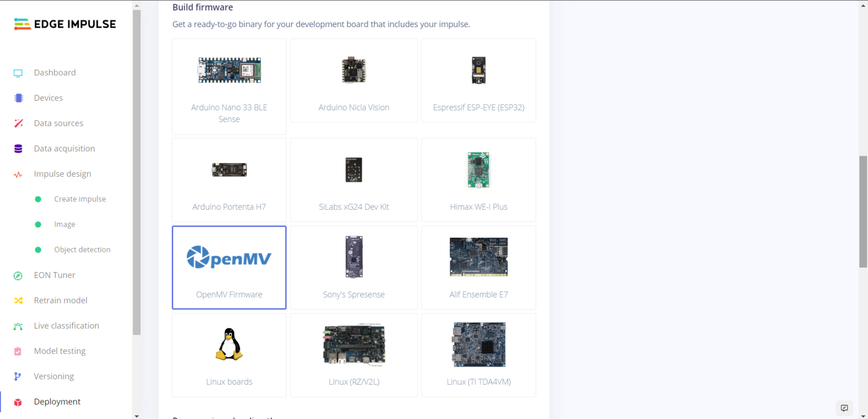Viewport: 868px width, 419px height.
Task: Select Deployment in sidebar
Action: click(x=57, y=402)
